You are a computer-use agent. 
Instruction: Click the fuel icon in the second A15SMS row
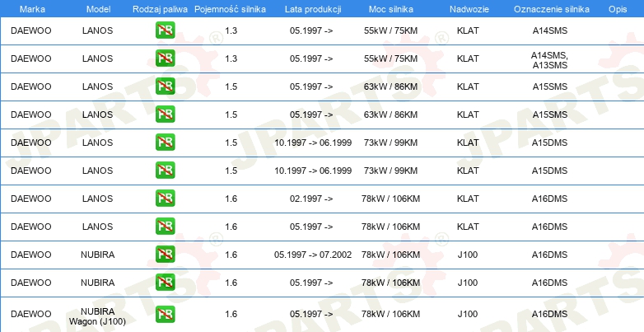tap(165, 115)
